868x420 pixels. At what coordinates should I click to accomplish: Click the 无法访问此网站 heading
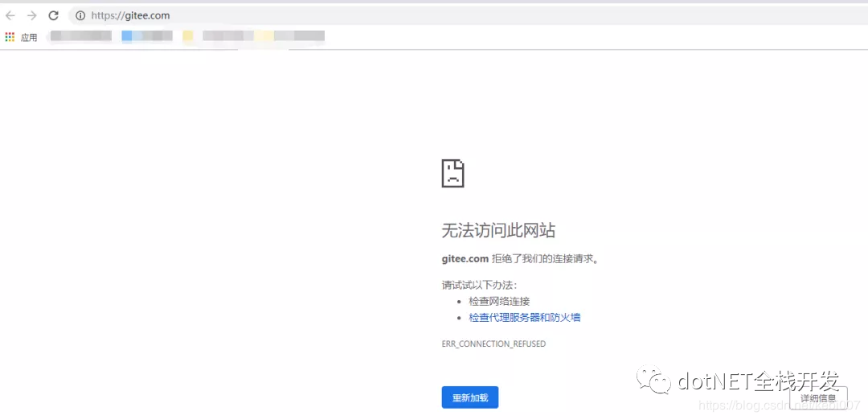pos(498,230)
